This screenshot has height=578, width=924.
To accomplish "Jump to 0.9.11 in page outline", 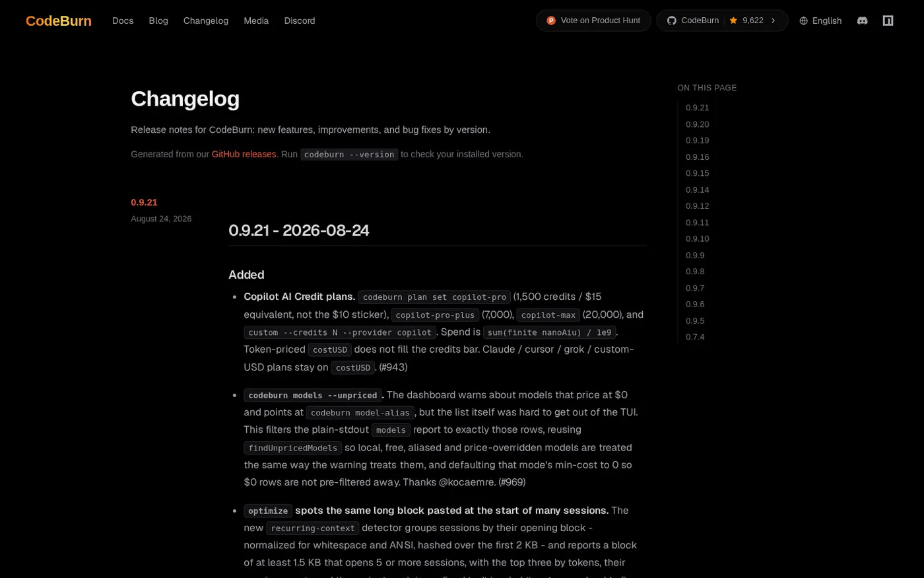I will [697, 223].
